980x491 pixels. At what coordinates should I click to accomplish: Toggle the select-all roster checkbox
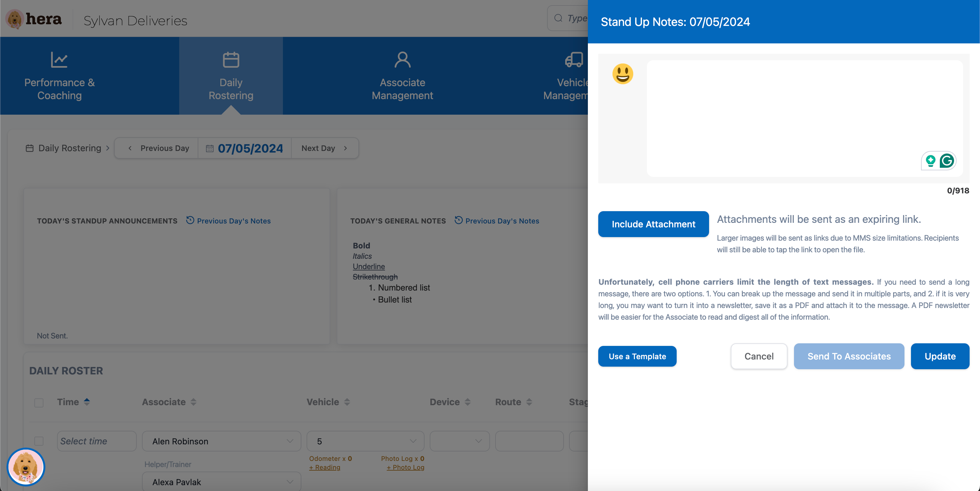39,402
